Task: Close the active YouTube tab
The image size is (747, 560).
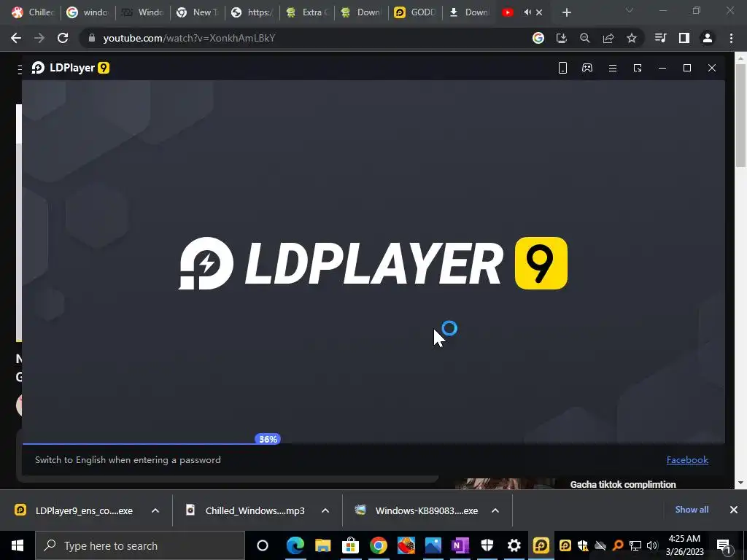Action: [539, 12]
